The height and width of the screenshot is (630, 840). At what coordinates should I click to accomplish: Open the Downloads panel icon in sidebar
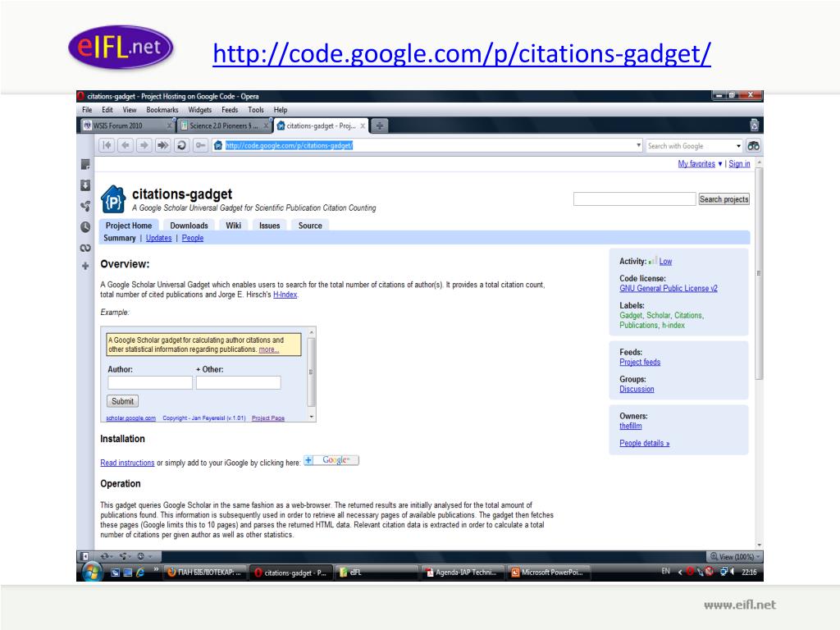(85, 185)
